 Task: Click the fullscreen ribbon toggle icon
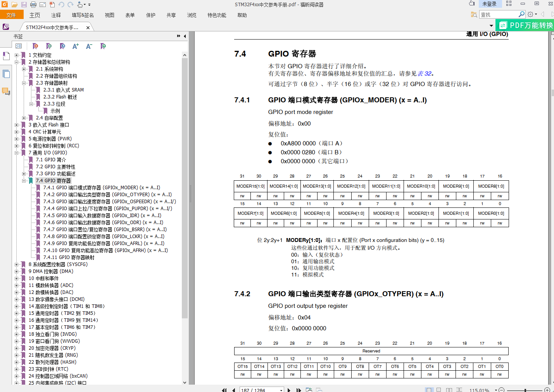click(509, 3)
